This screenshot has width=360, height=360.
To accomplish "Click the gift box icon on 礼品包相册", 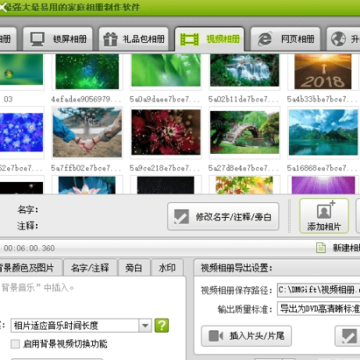I will coord(110,39).
